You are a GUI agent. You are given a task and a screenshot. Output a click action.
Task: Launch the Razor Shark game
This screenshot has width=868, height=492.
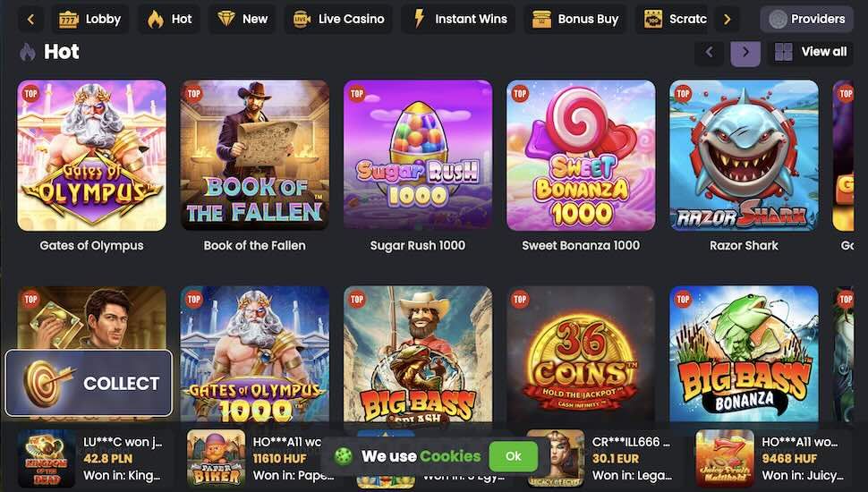click(x=744, y=156)
